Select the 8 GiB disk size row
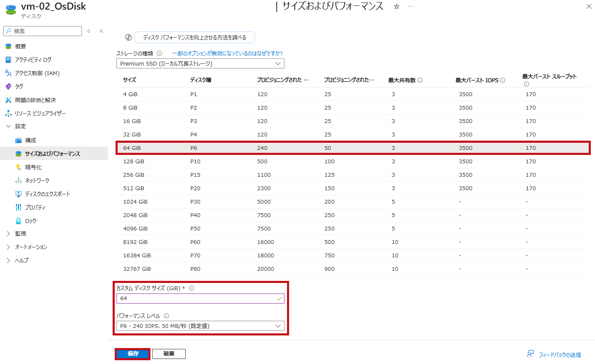Viewport: 595px width, 364px height. [353, 108]
